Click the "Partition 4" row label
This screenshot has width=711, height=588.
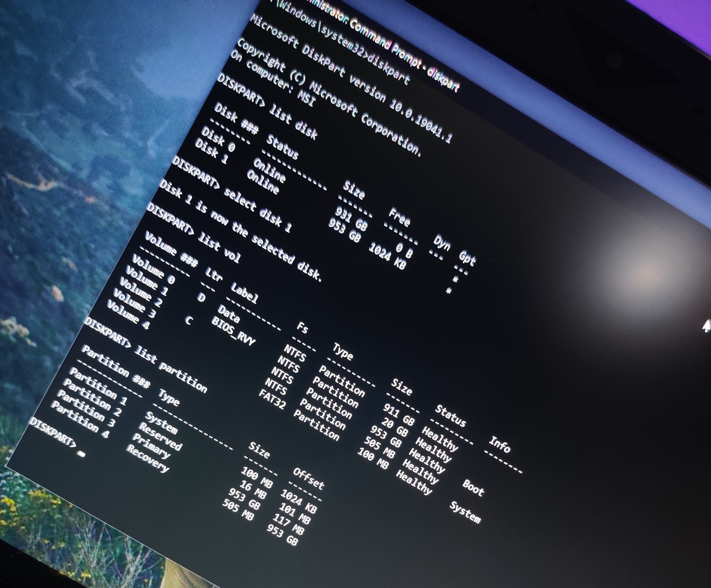tap(80, 420)
